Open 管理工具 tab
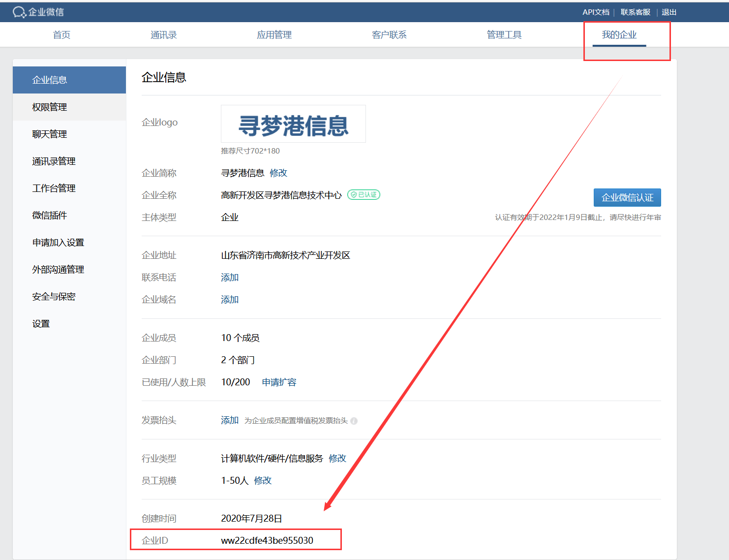The width and height of the screenshot is (729, 560). [504, 35]
